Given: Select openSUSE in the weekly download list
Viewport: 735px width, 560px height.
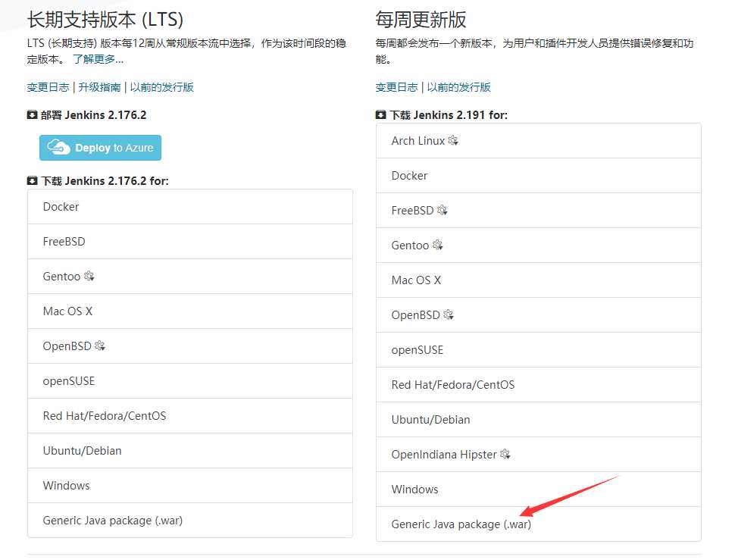Looking at the screenshot, I should (539, 349).
